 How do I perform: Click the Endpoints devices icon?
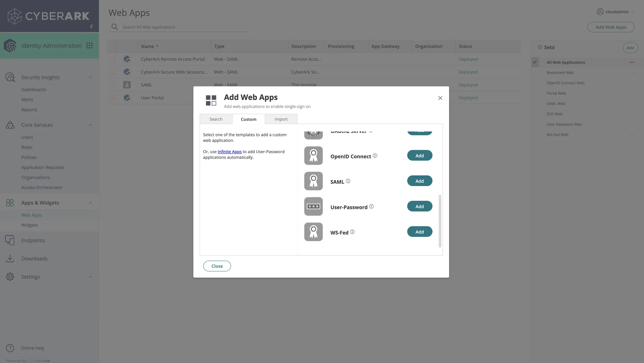(10, 240)
